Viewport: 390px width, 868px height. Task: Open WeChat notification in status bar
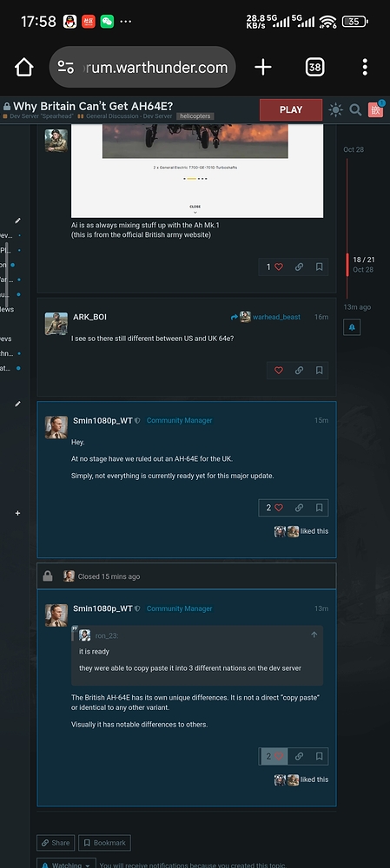[x=107, y=22]
